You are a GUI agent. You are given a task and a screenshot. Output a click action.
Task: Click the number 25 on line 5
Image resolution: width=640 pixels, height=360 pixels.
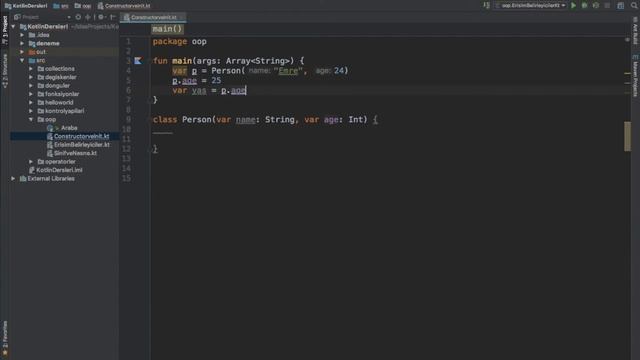[216, 80]
